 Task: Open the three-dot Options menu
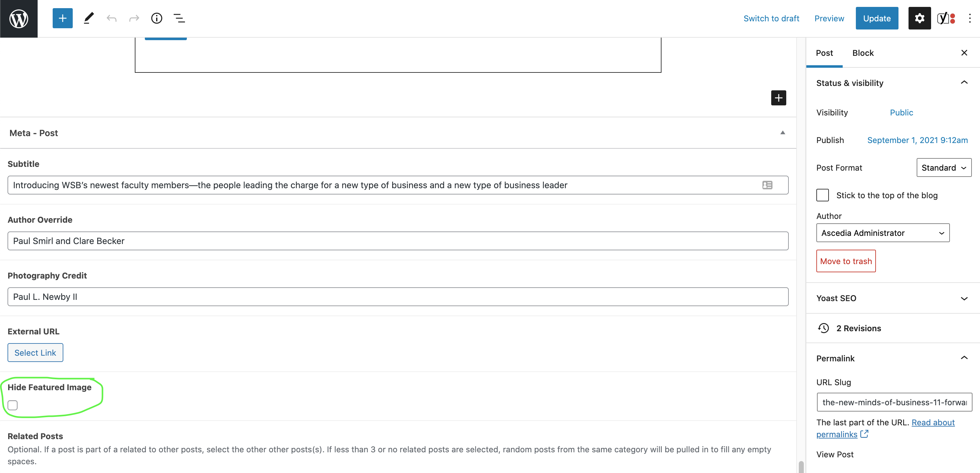[x=969, y=18]
